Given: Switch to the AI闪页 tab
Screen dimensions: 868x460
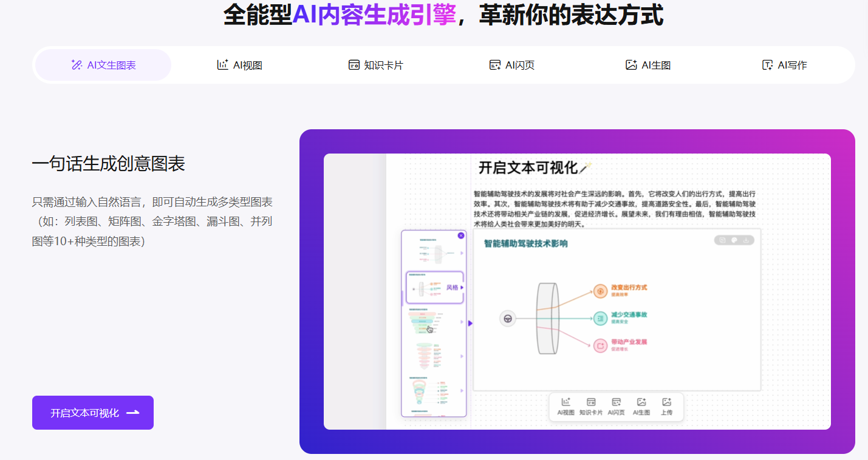Looking at the screenshot, I should click(x=511, y=65).
